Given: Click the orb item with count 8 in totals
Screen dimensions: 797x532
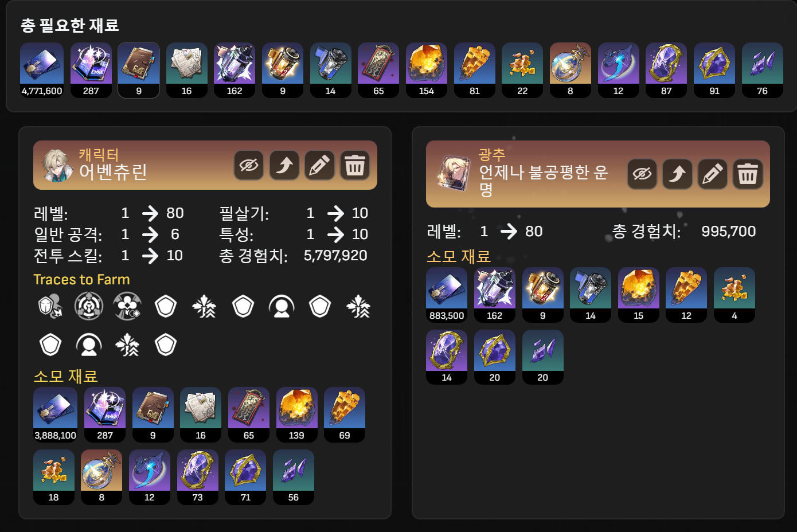Looking at the screenshot, I should point(571,70).
